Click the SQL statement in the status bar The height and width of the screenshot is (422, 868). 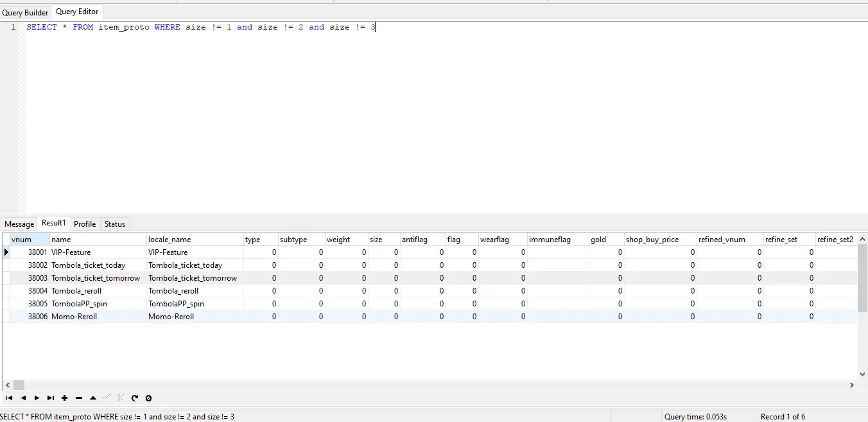pos(117,417)
